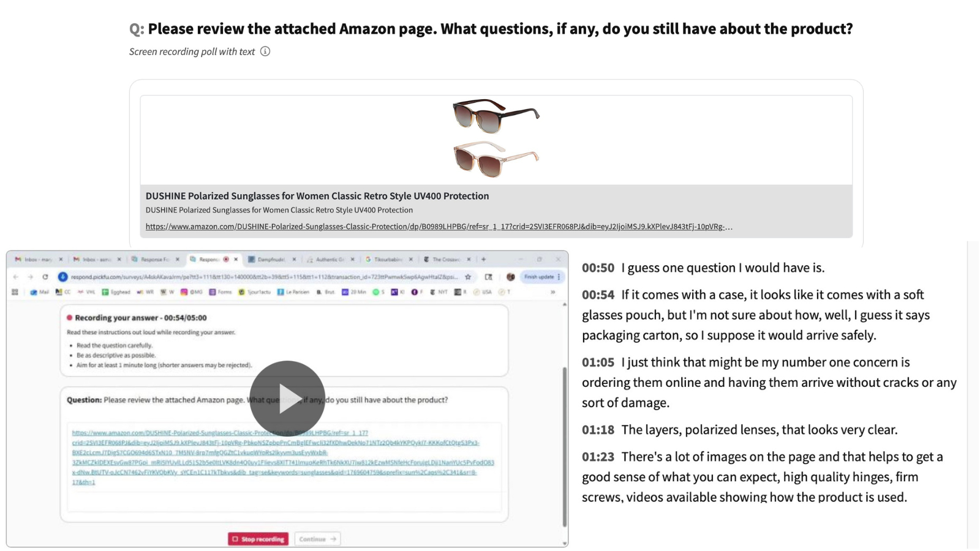Select the Tikourbabine tab in the recorded browser

(388, 259)
